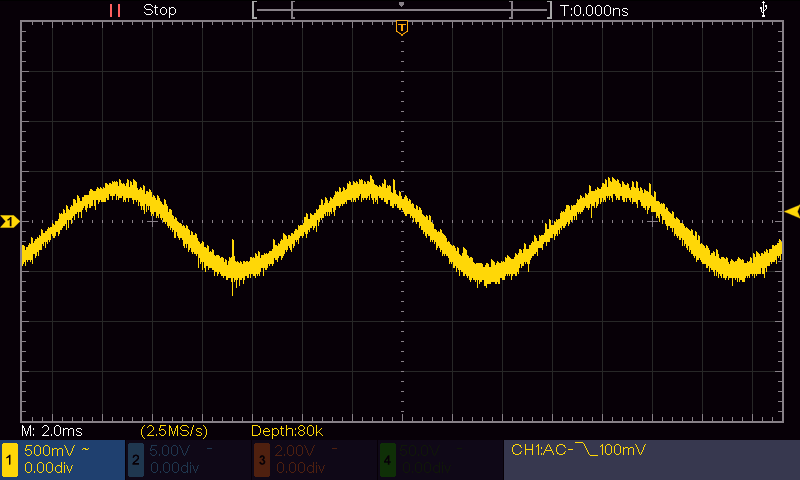Click the USB connection icon
The width and height of the screenshot is (800, 480).
point(765,10)
